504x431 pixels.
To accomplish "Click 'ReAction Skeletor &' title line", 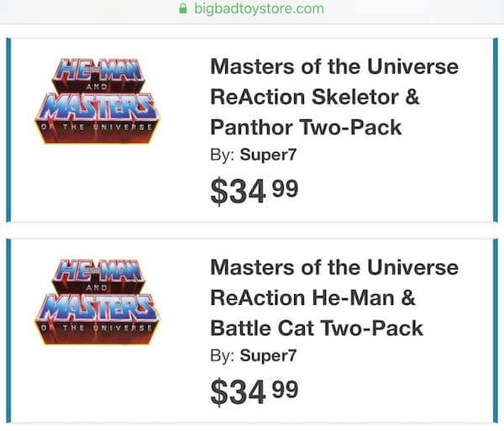I will tap(315, 97).
